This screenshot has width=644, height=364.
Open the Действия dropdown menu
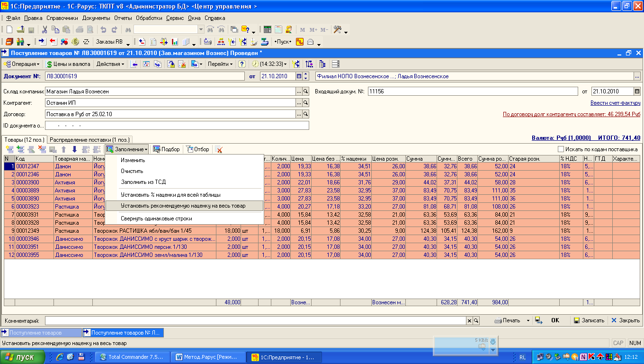(x=110, y=64)
